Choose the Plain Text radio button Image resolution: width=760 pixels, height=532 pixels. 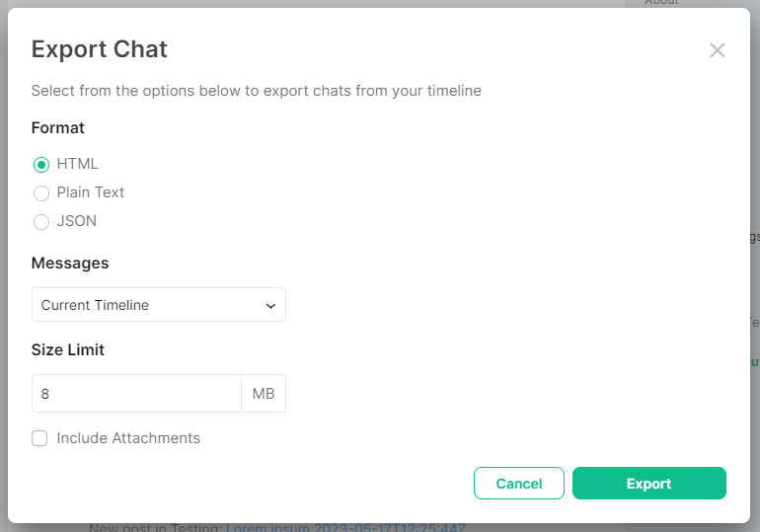41,193
